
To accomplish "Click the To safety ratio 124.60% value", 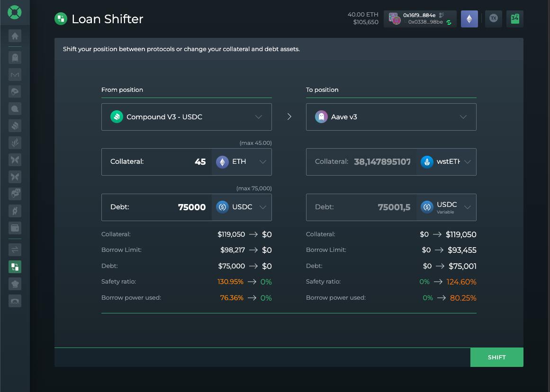I will [461, 282].
